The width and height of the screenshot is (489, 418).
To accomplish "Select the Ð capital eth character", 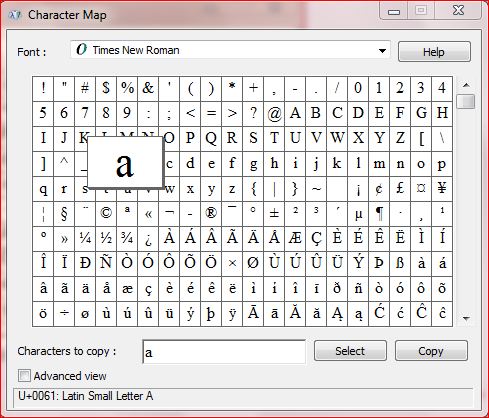I will pyautogui.click(x=85, y=263).
